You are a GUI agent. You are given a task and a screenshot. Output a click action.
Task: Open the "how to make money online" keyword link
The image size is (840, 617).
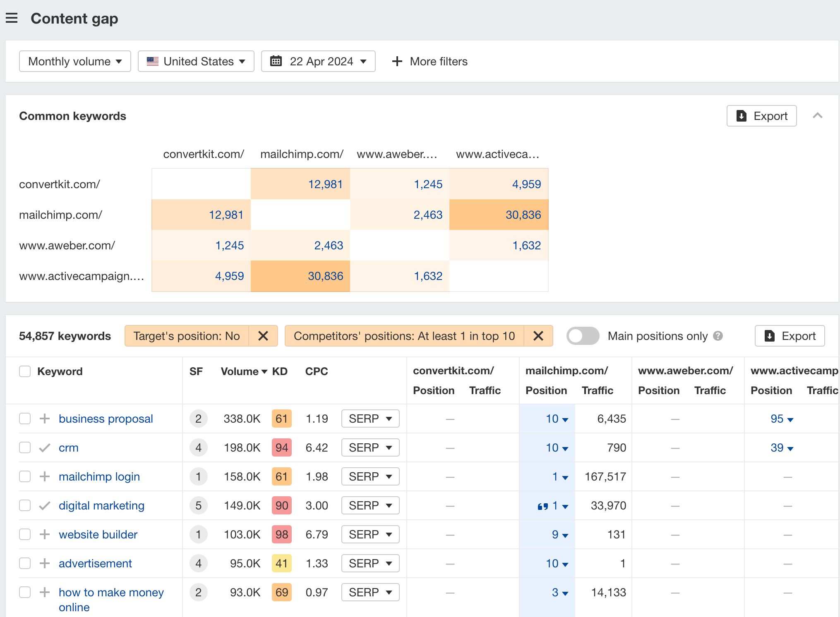click(110, 592)
